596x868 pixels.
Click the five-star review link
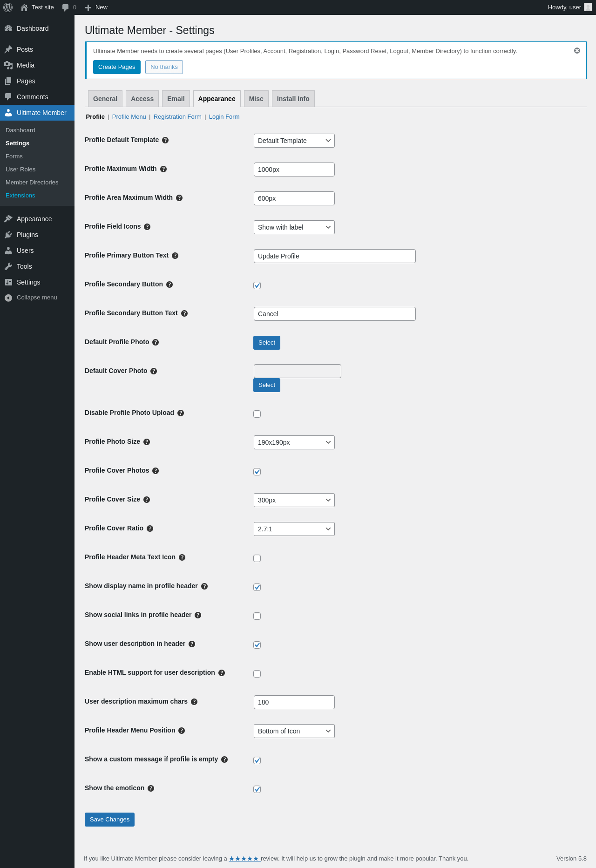[x=244, y=859]
